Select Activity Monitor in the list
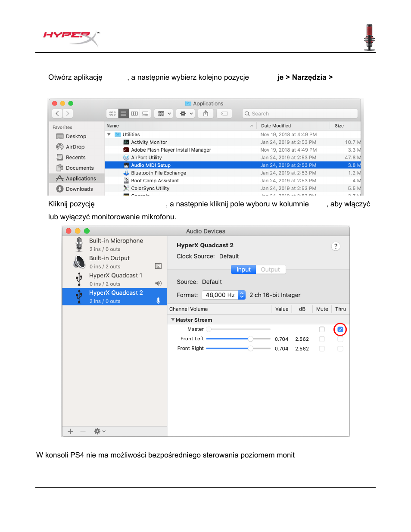The height and width of the screenshot is (532, 411). pos(233,142)
